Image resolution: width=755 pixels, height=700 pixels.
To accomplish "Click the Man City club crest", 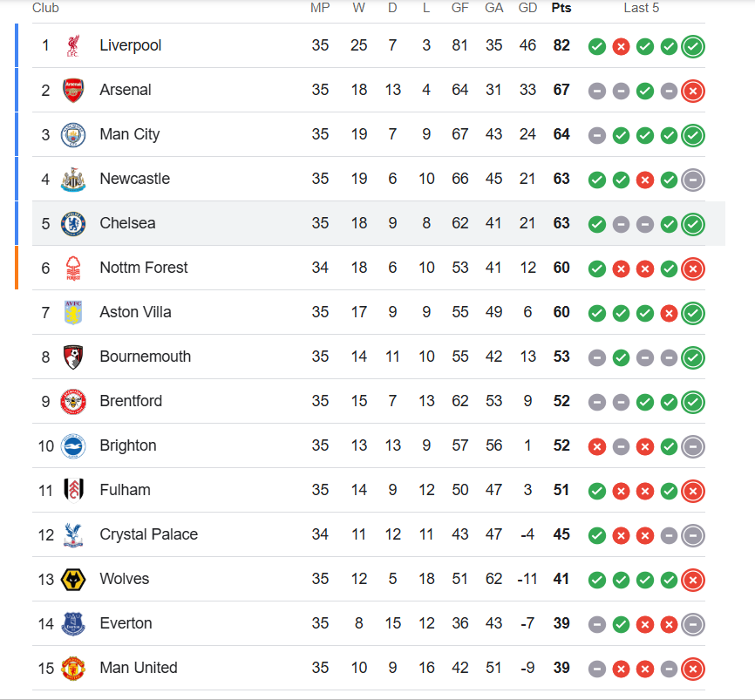I will (73, 135).
